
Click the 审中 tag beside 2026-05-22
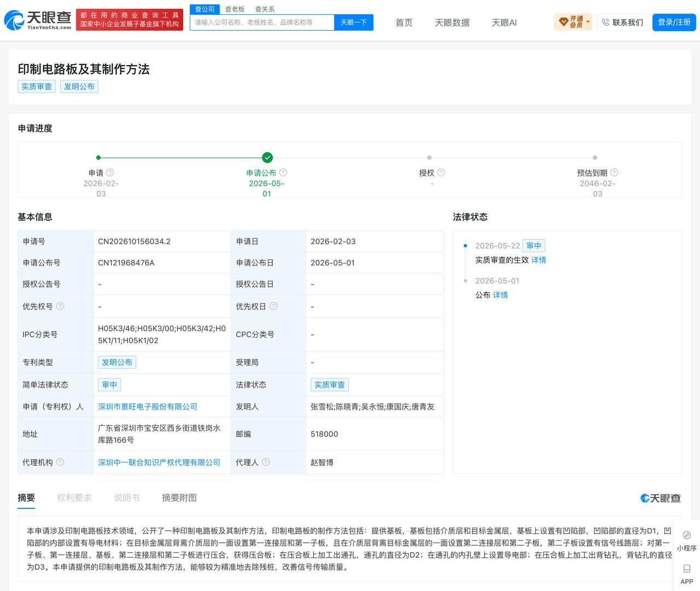[x=534, y=246]
